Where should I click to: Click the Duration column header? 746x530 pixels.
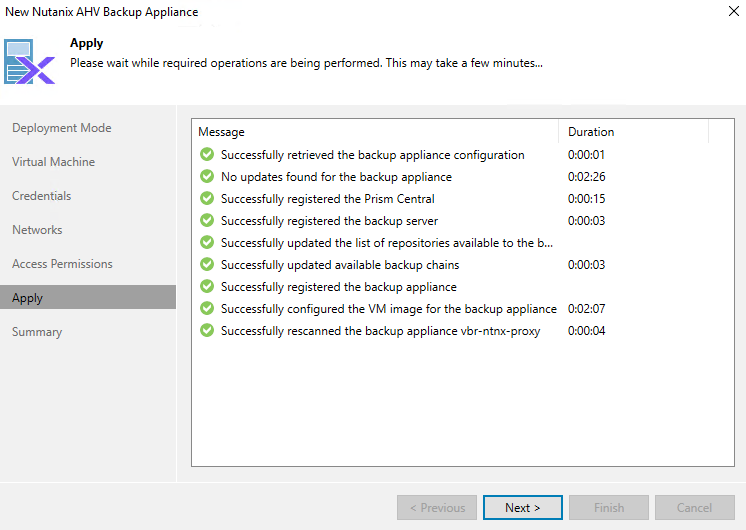coord(634,132)
